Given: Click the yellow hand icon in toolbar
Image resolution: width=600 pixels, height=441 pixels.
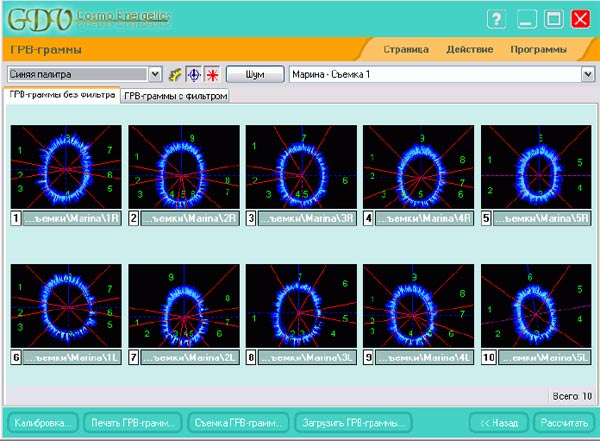Looking at the screenshot, I should point(174,74).
